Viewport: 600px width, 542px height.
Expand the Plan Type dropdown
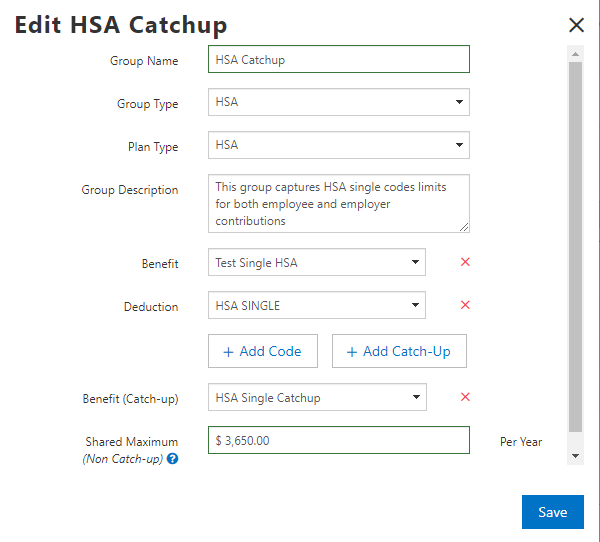pos(339,145)
